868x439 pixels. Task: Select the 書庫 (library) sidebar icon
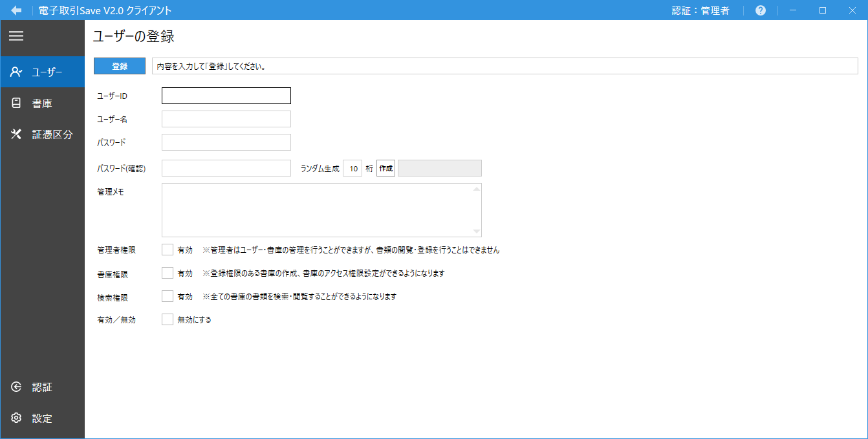click(x=16, y=103)
